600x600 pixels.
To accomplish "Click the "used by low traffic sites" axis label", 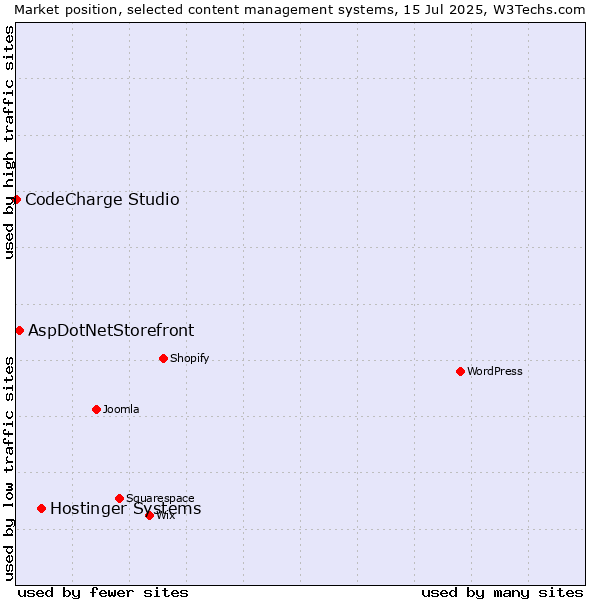I will pos(9,469).
